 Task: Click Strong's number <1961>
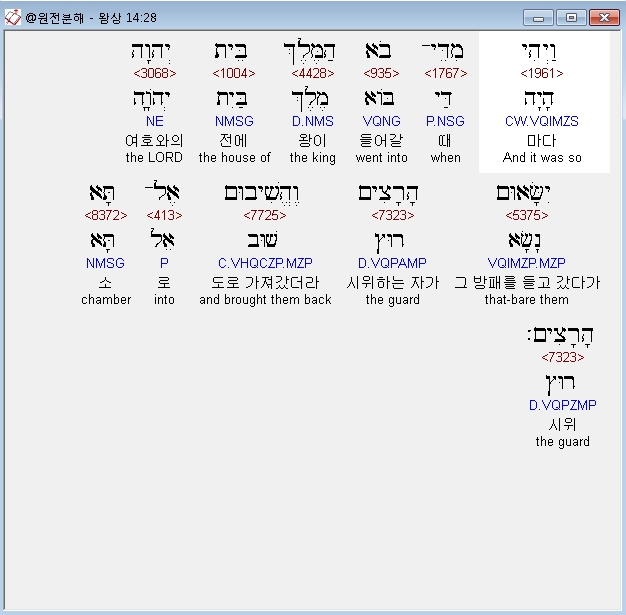(542, 73)
